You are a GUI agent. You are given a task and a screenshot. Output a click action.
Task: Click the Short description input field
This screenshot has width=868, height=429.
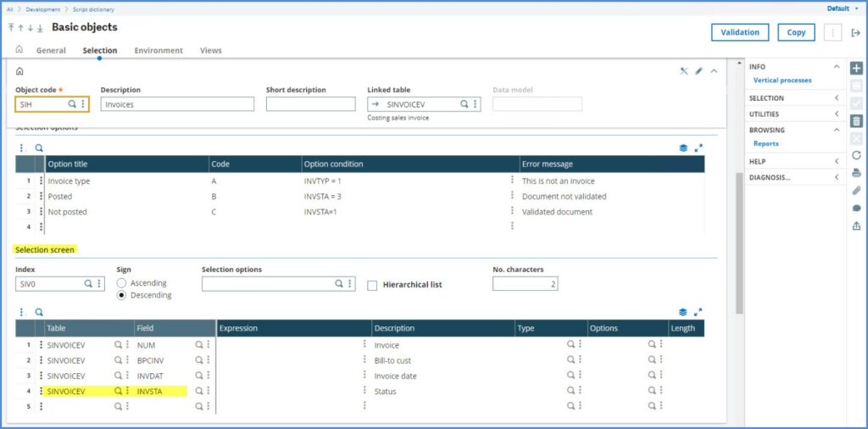[x=310, y=104]
